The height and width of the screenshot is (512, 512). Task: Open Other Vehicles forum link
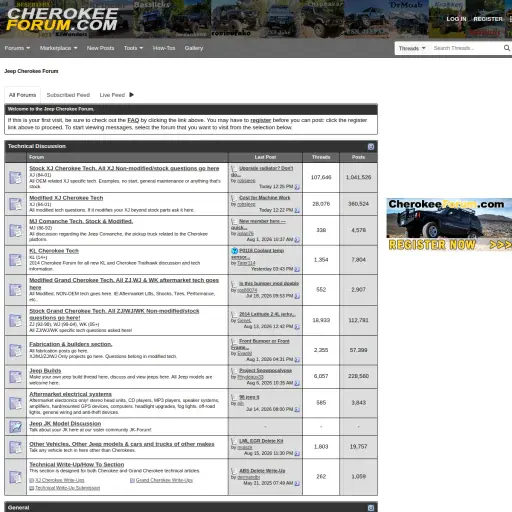[x=122, y=444]
